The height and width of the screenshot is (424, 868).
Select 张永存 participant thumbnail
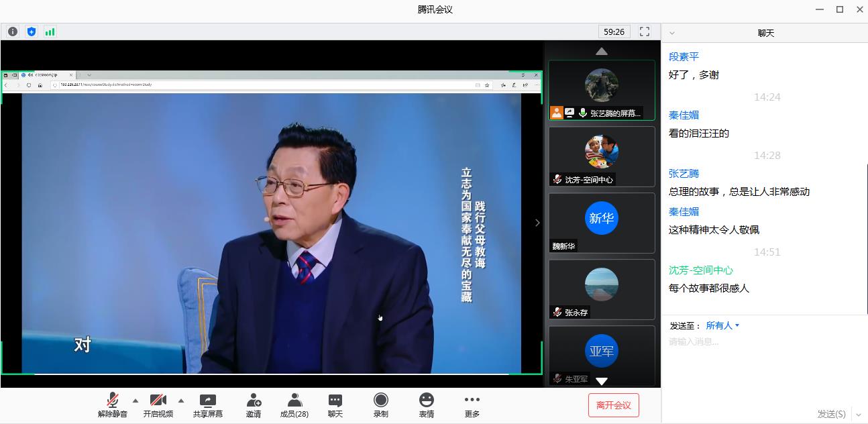(602, 289)
